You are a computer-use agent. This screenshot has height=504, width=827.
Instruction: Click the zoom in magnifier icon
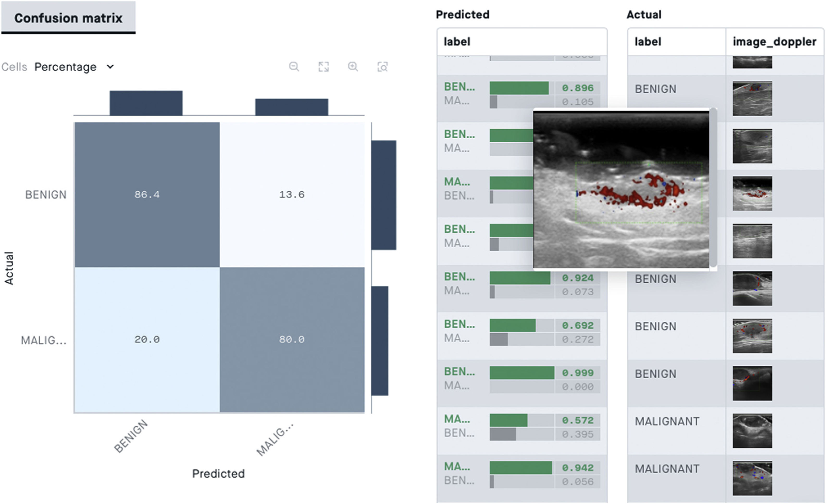click(x=353, y=66)
